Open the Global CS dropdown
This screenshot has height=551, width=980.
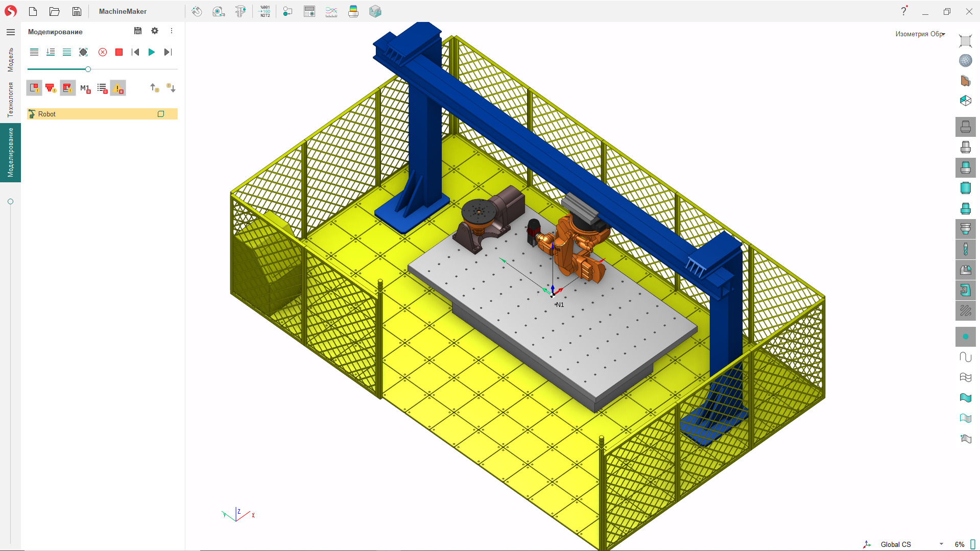pos(941,544)
